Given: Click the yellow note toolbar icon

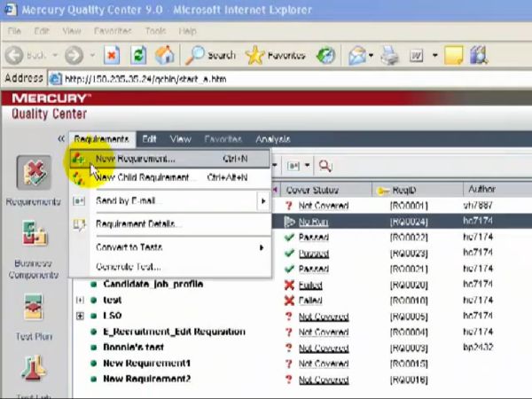Looking at the screenshot, I should (x=453, y=55).
